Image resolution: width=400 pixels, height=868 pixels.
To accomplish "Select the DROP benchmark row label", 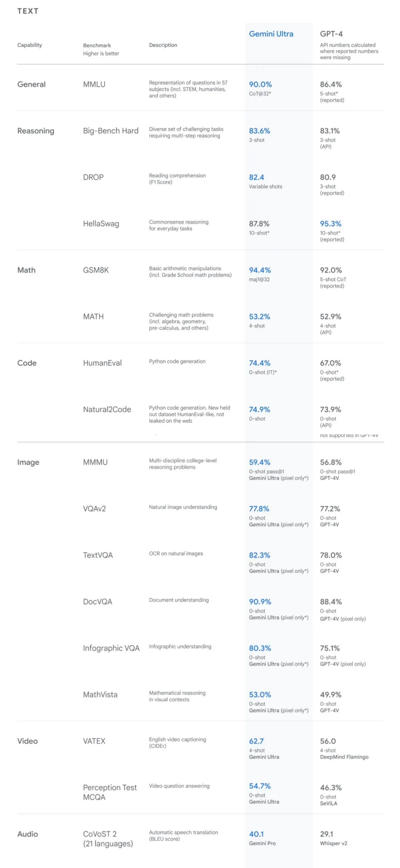I will pyautogui.click(x=93, y=177).
